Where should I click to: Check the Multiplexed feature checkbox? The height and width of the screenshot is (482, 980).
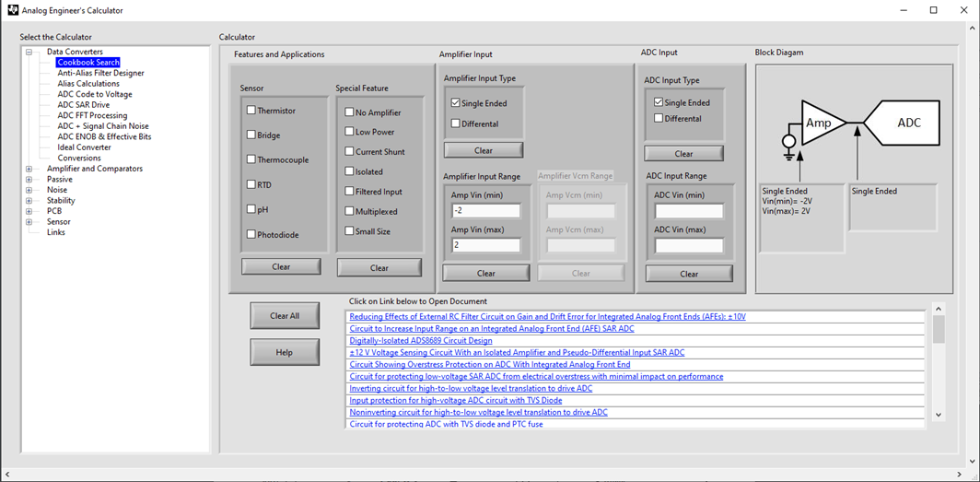(x=349, y=211)
